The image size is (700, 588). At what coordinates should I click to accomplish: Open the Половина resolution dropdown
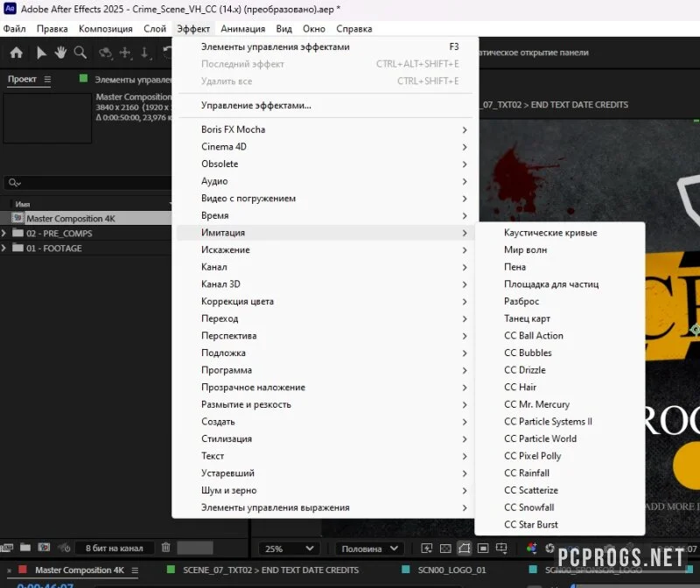point(369,549)
